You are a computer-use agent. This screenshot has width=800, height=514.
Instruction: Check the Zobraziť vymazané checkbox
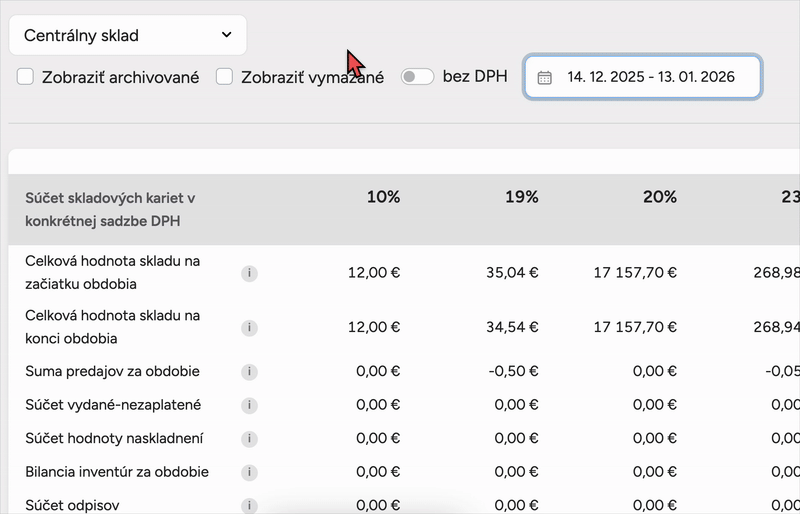coord(225,76)
